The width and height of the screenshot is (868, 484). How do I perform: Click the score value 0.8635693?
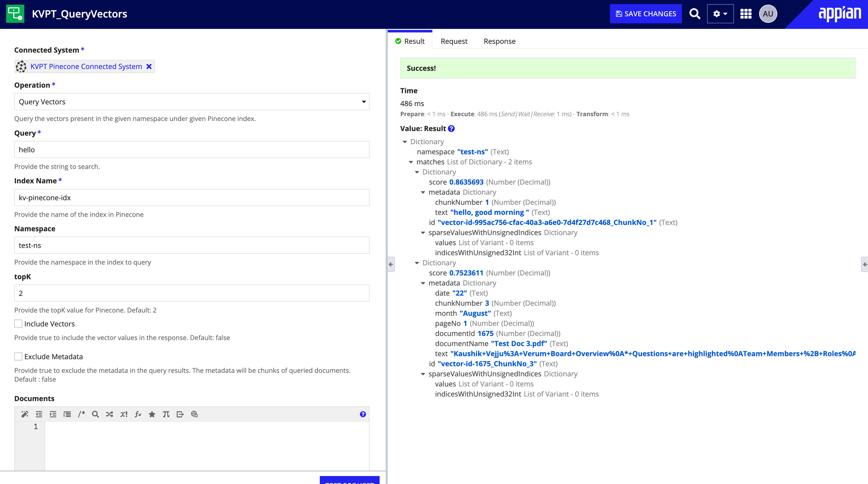tap(466, 182)
